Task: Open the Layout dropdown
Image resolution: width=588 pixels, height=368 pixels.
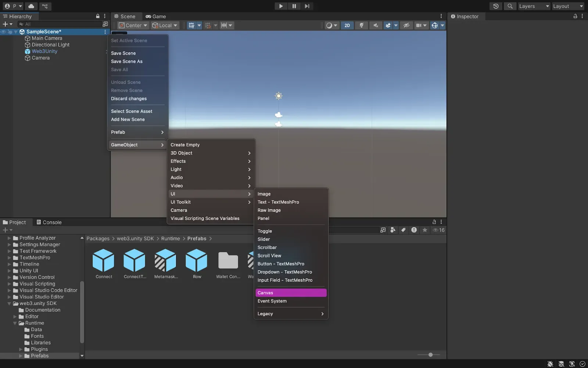Action: point(568,6)
